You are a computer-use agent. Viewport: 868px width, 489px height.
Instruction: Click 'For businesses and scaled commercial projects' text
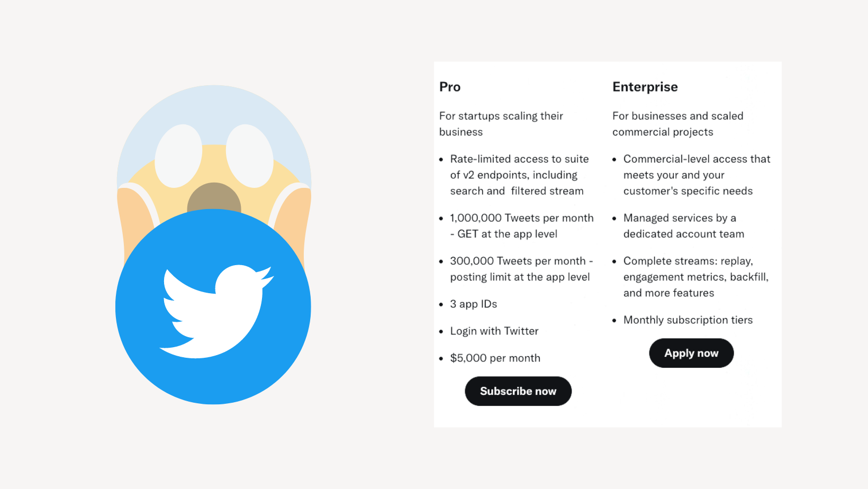(x=678, y=124)
